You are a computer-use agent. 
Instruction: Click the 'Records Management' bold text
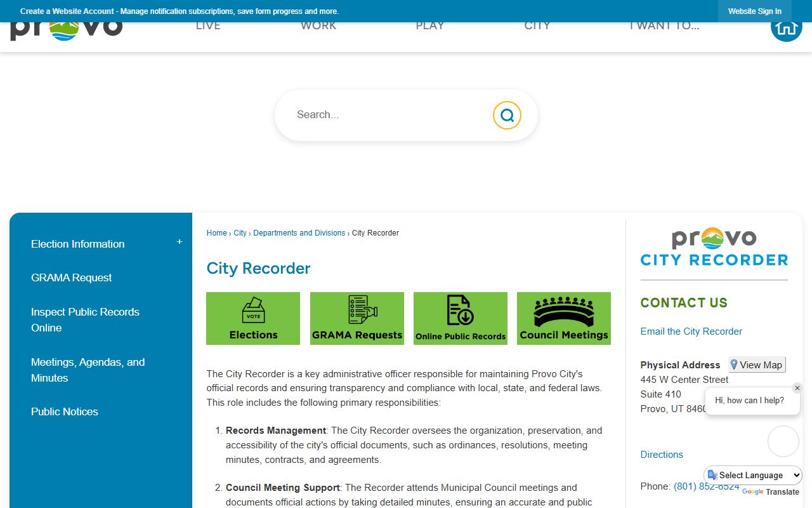[276, 431]
